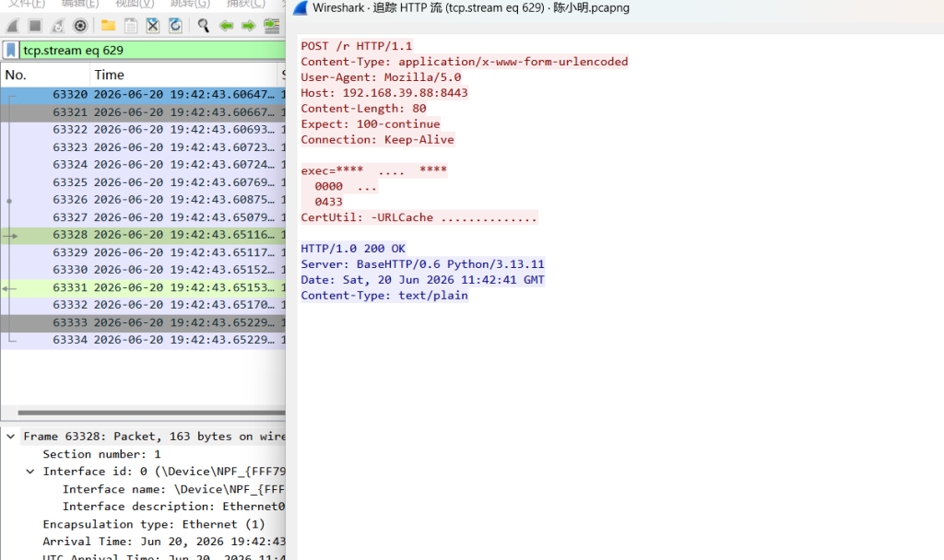Go back in packet history
This screenshot has height=560, width=944.
pos(227,25)
